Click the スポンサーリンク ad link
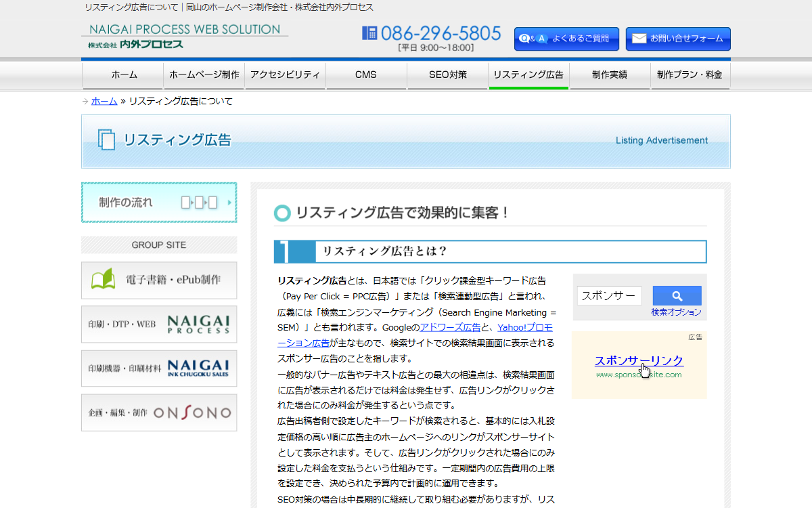 [x=639, y=360]
